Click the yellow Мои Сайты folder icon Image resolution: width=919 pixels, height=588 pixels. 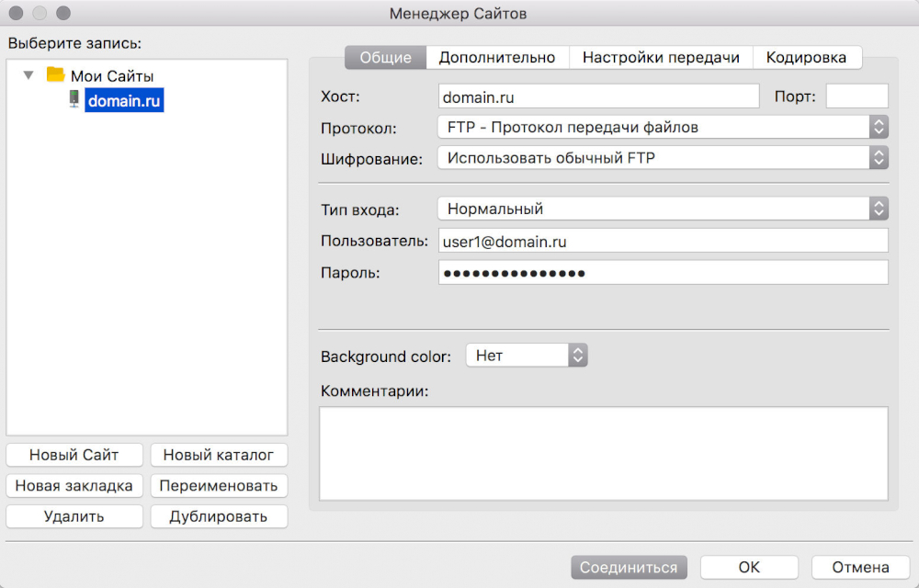(x=55, y=75)
